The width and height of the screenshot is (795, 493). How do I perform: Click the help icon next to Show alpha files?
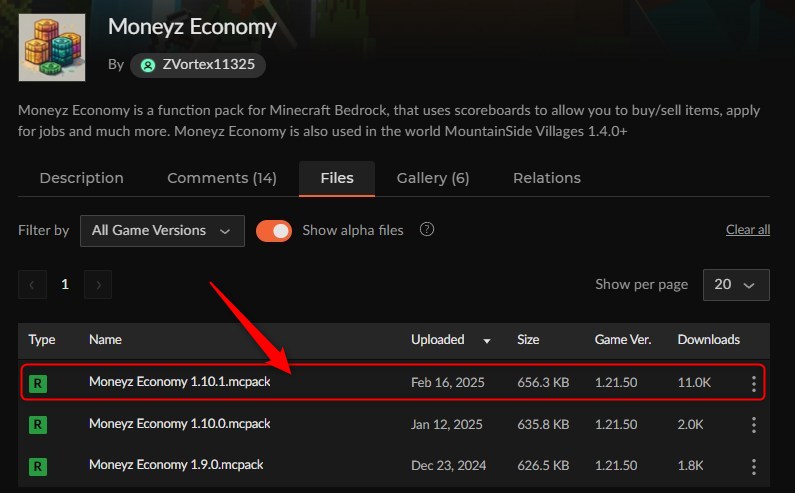point(427,230)
